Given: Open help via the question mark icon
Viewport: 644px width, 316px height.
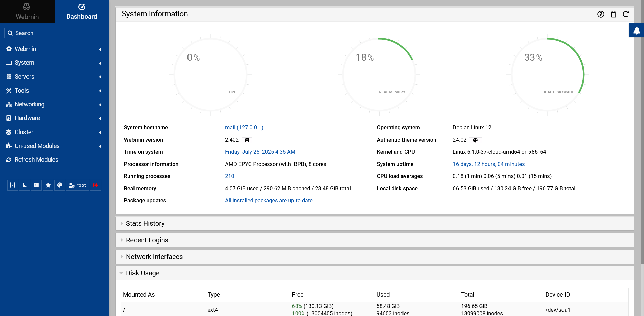Looking at the screenshot, I should [600, 14].
